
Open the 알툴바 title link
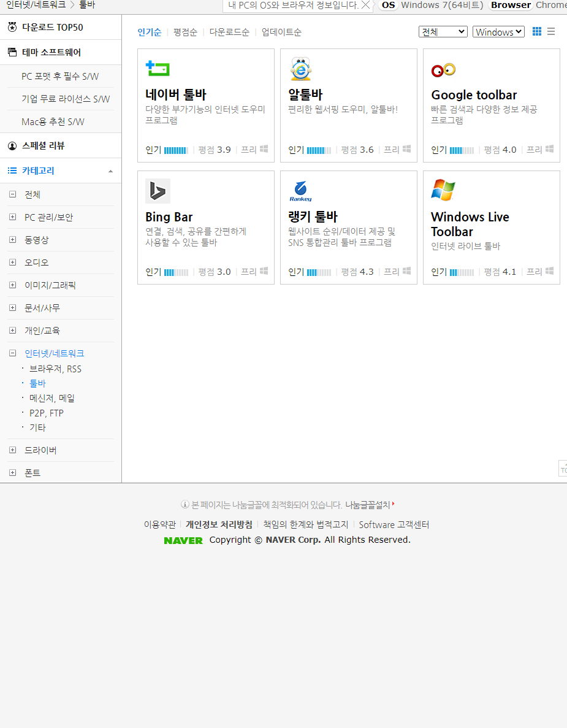(305, 94)
